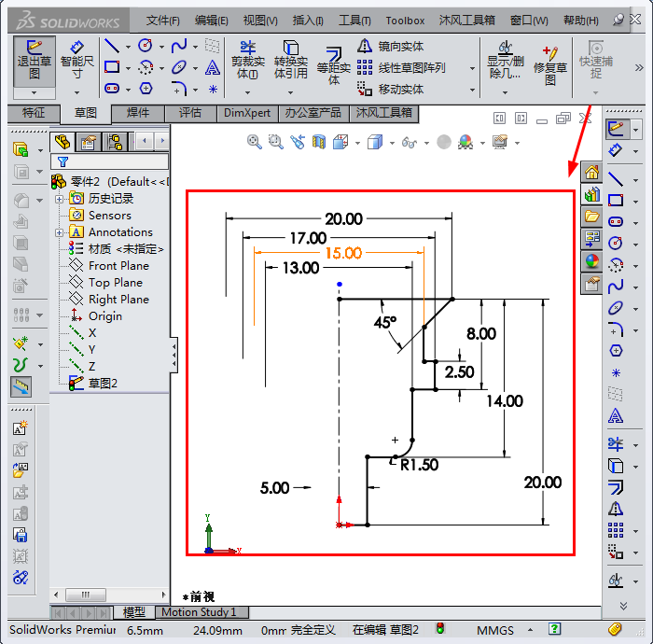Select the 15.00 orange dimension
The height and width of the screenshot is (644, 653).
coord(342,253)
